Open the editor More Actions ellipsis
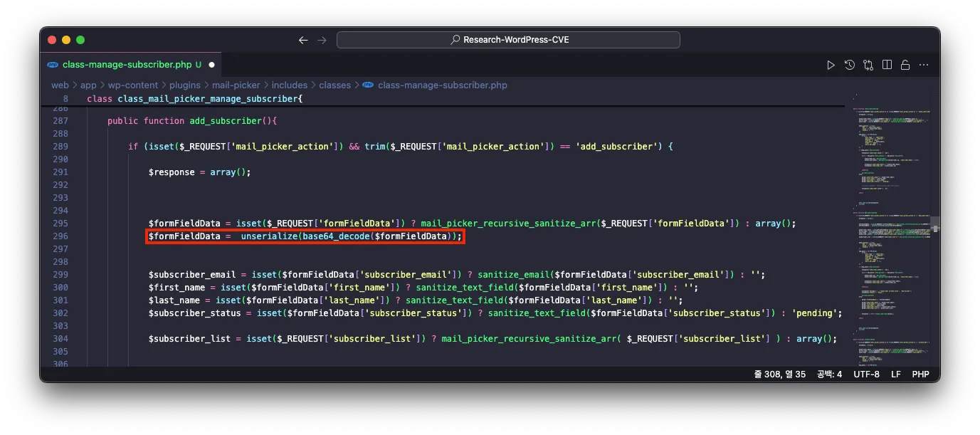Viewport: 980px width, 435px height. [924, 65]
